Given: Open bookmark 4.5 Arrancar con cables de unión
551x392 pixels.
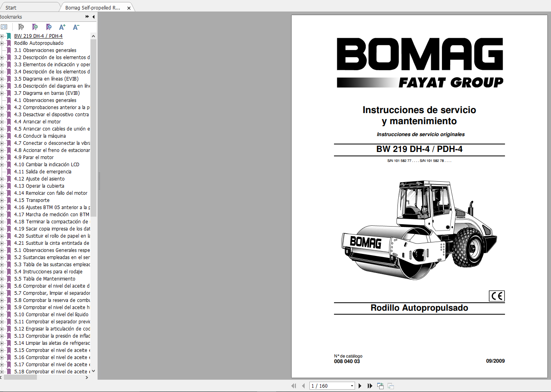Looking at the screenshot, I should click(52, 129).
